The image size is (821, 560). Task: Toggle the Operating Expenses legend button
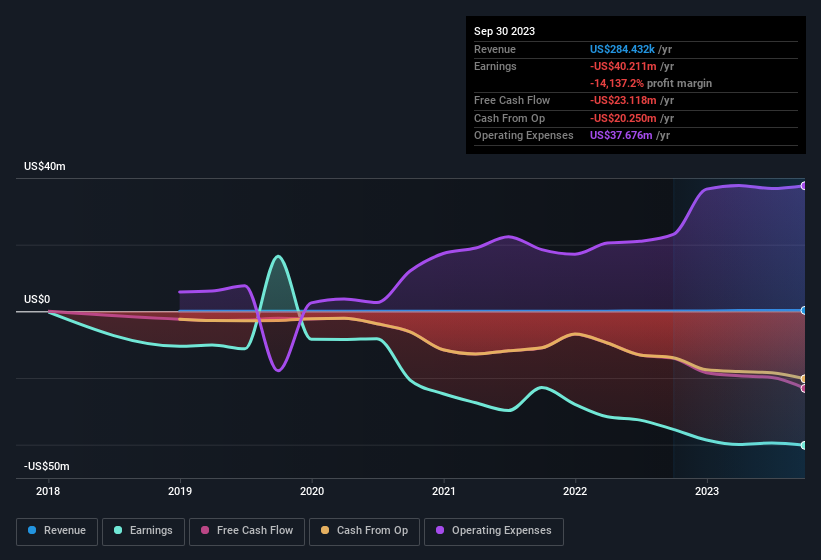(493, 531)
